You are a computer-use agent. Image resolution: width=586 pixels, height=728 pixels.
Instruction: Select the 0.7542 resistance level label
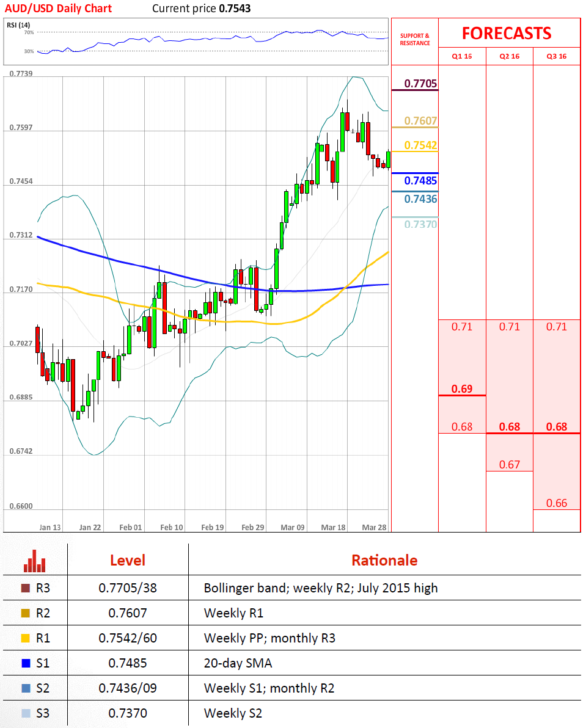420,145
